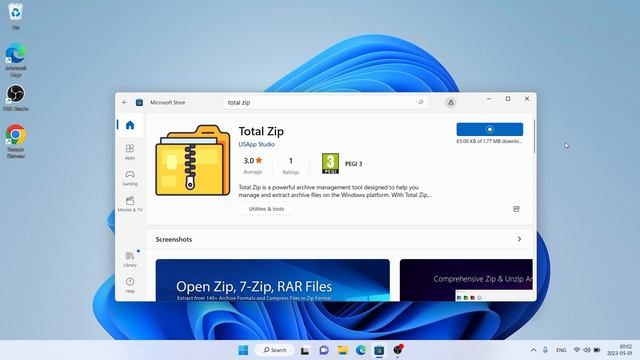Open the 'Comprehensive Zip & Unzip' screenshot
This screenshot has height=360, width=640.
coord(466,280)
